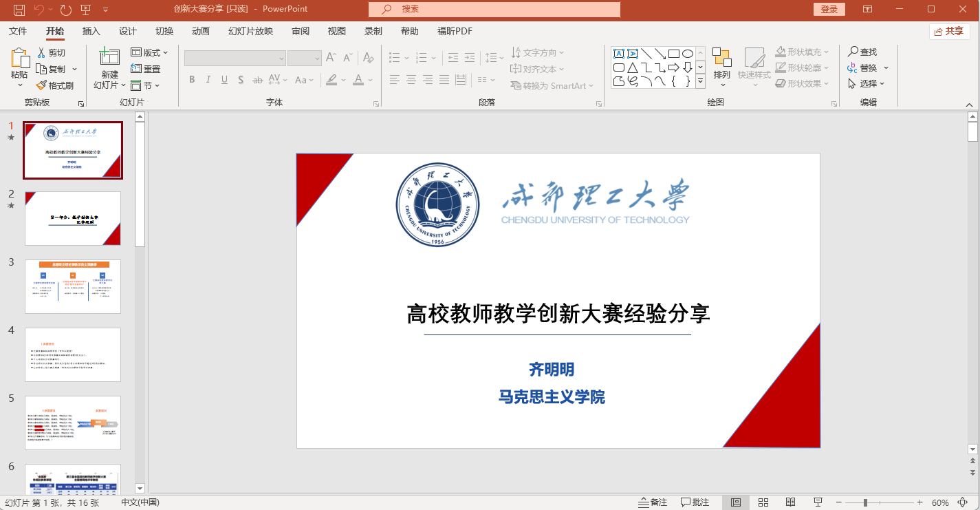Open Find (查找) magnifier tool
Screen dimensions: 980x510
862,52
